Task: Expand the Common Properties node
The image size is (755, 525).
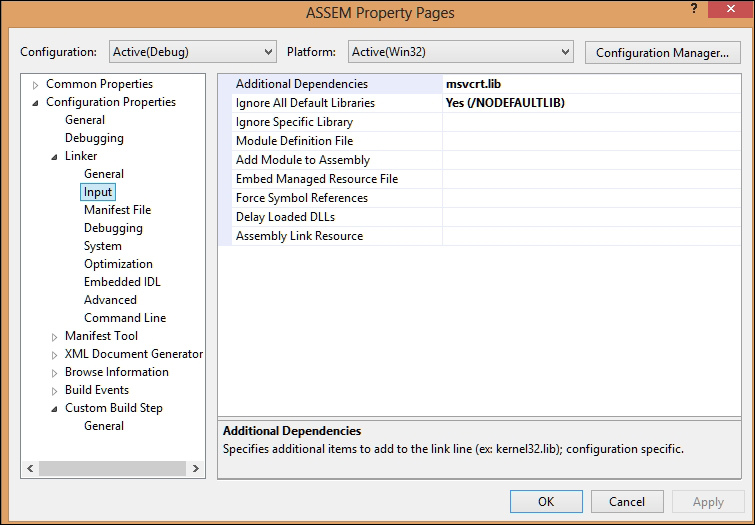Action: pyautogui.click(x=37, y=84)
